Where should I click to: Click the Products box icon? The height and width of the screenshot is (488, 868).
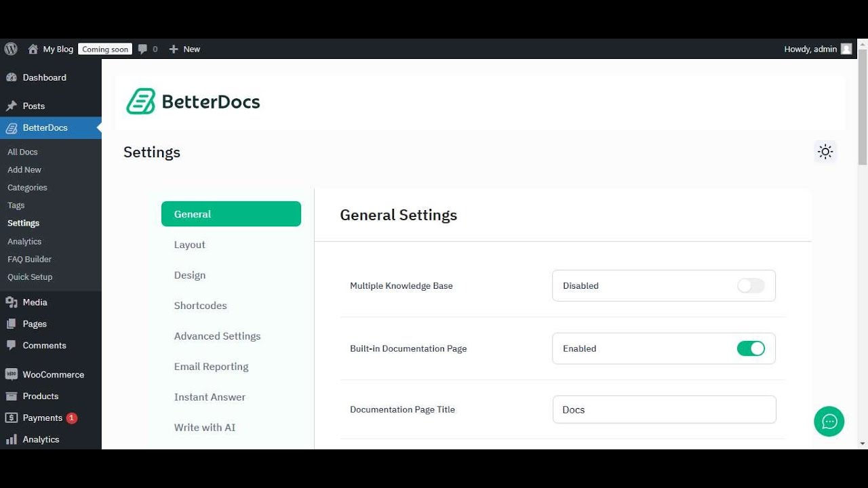coord(12,396)
